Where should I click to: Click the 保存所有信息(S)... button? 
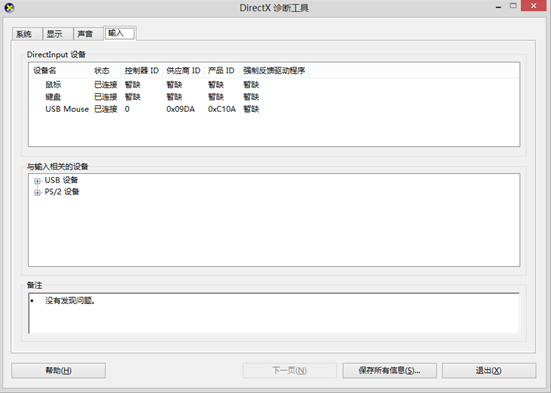[389, 371]
